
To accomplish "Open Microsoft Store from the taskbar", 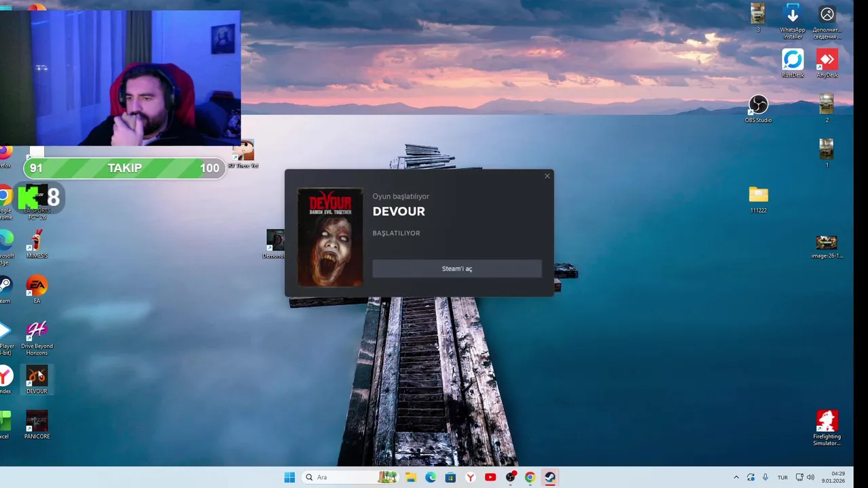I will [450, 477].
